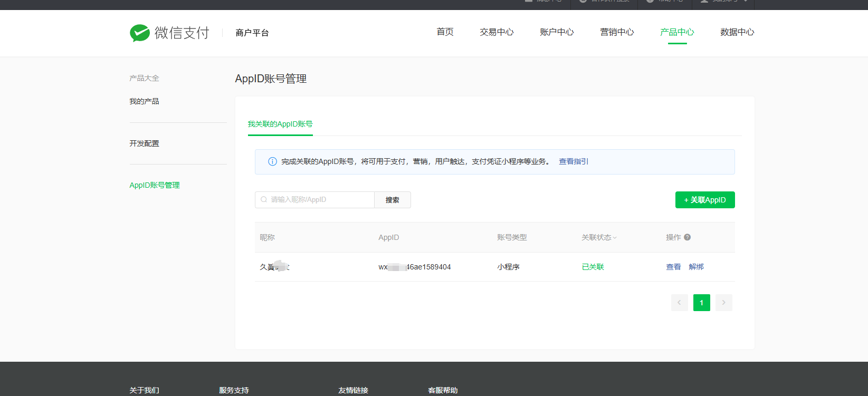The height and width of the screenshot is (396, 868).
Task: Click the 已关联 status cell
Action: click(593, 267)
